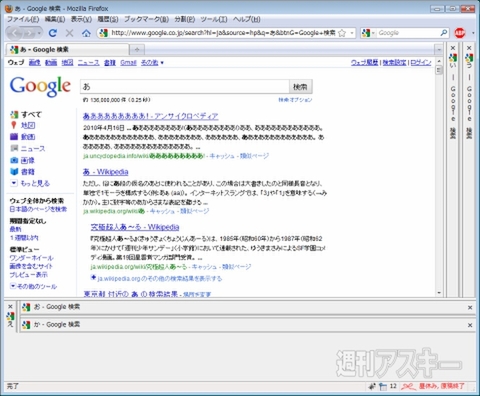
Task: Click the ニュース icon in sidebar
Action: 14,148
